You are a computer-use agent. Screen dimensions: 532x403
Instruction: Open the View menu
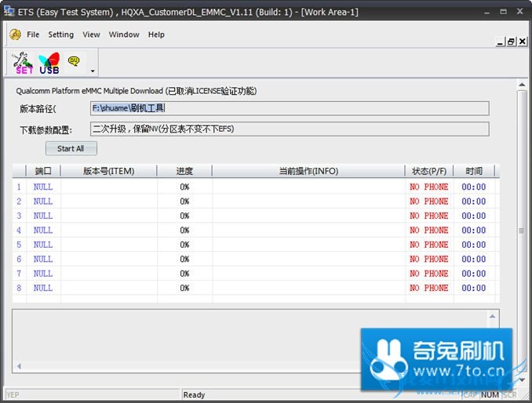(x=91, y=34)
